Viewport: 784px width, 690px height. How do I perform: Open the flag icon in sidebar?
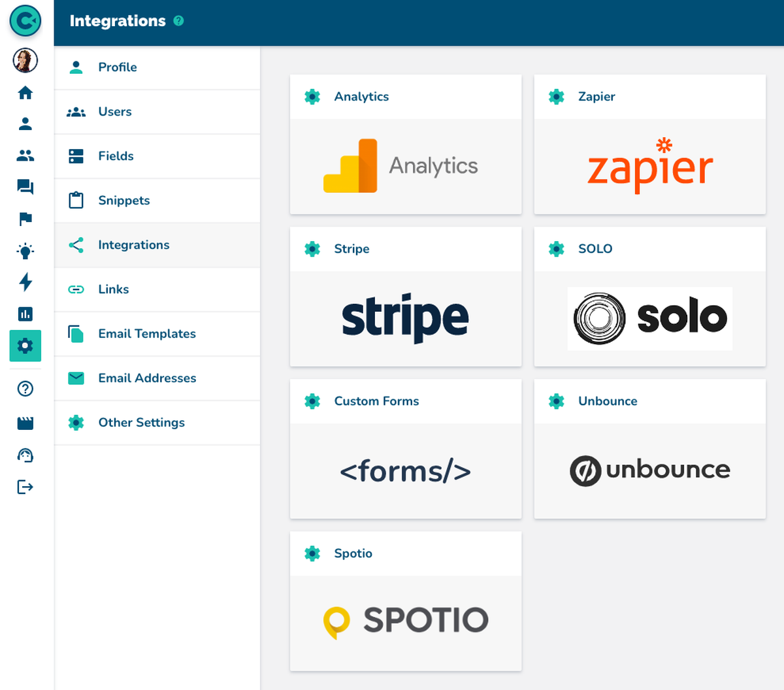coord(25,219)
